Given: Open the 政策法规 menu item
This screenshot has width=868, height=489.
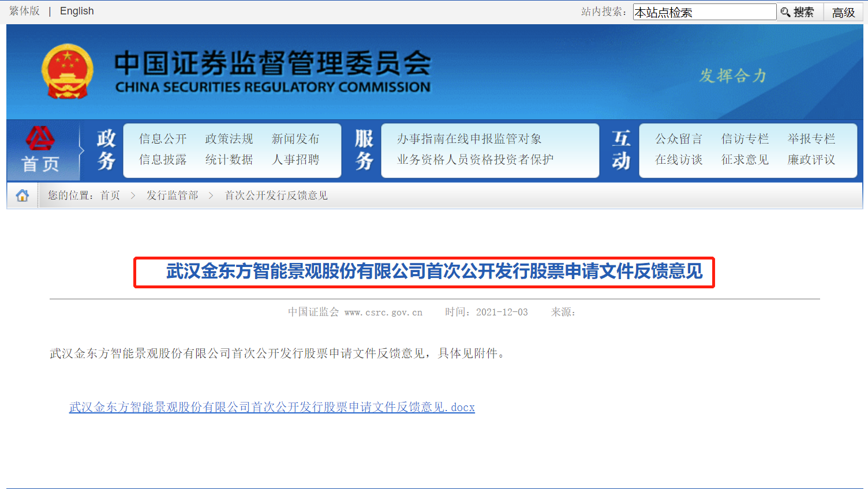Looking at the screenshot, I should (229, 139).
